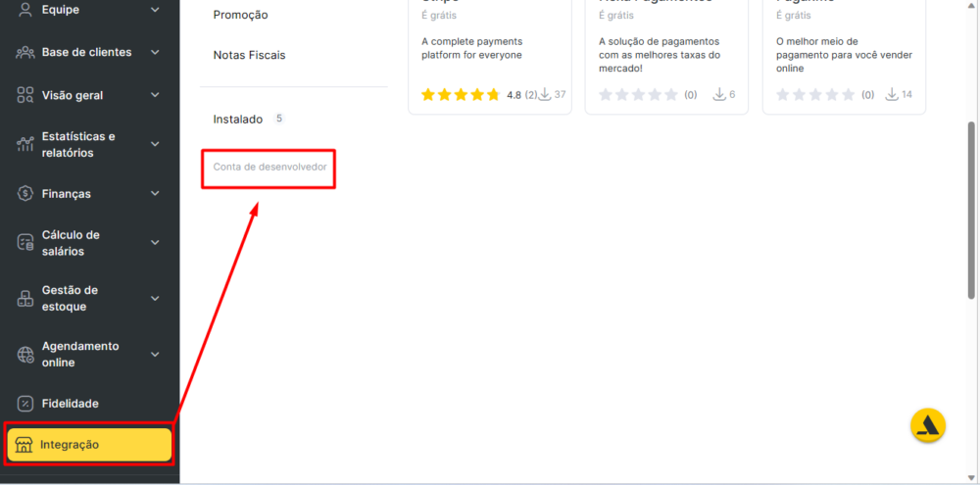
Task: Show Instalado integrations list
Action: pyautogui.click(x=238, y=119)
